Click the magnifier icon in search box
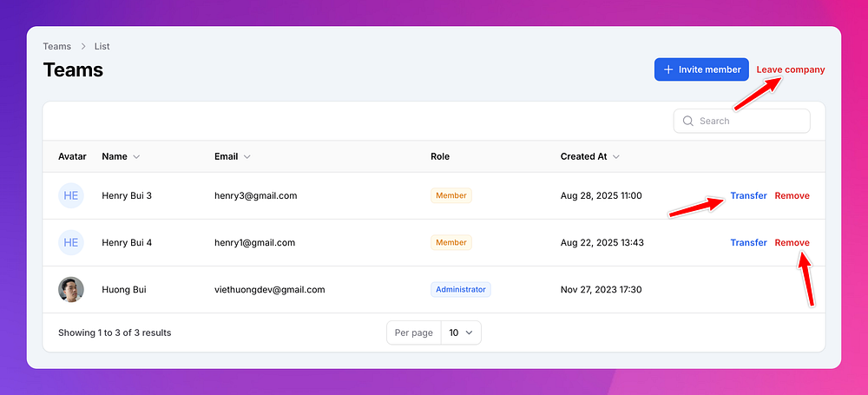 click(x=688, y=121)
